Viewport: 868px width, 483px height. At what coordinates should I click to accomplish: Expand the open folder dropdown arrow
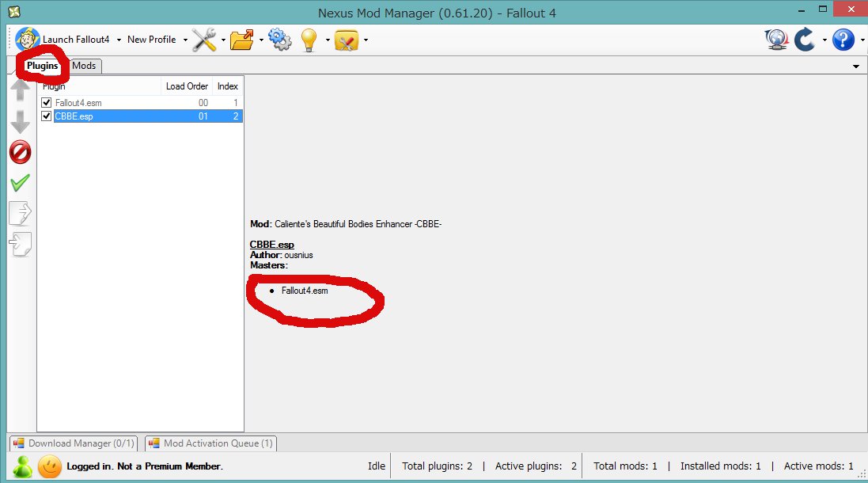click(261, 40)
